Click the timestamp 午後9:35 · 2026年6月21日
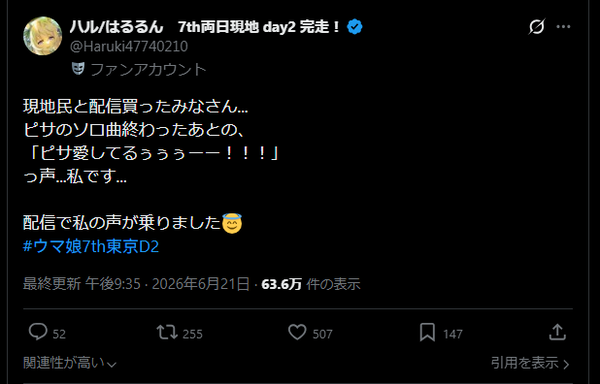The height and width of the screenshot is (384, 600). (167, 284)
